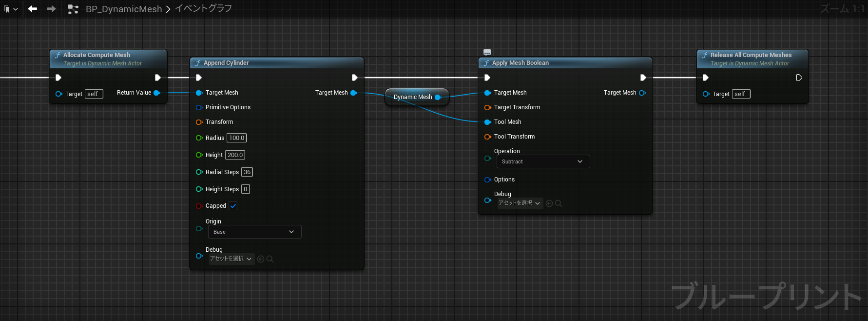This screenshot has width=868, height=321.
Task: Use selected asset for Boolean Debug
Action: 549,203
